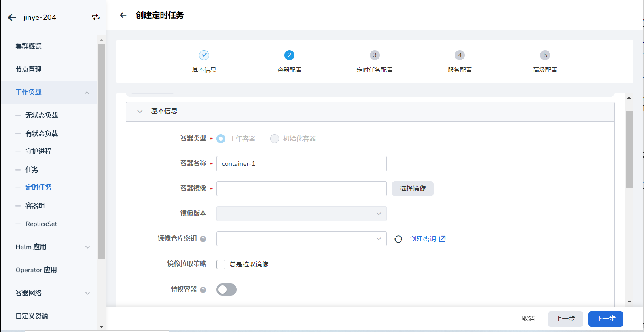Click step 5 高级配置 circle
The height and width of the screenshot is (332, 644).
545,55
